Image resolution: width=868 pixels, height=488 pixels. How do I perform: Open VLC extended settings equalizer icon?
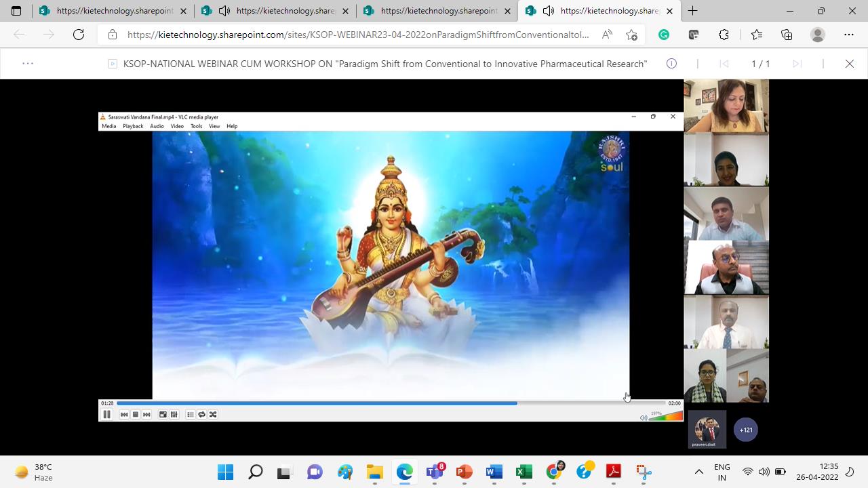pos(174,414)
